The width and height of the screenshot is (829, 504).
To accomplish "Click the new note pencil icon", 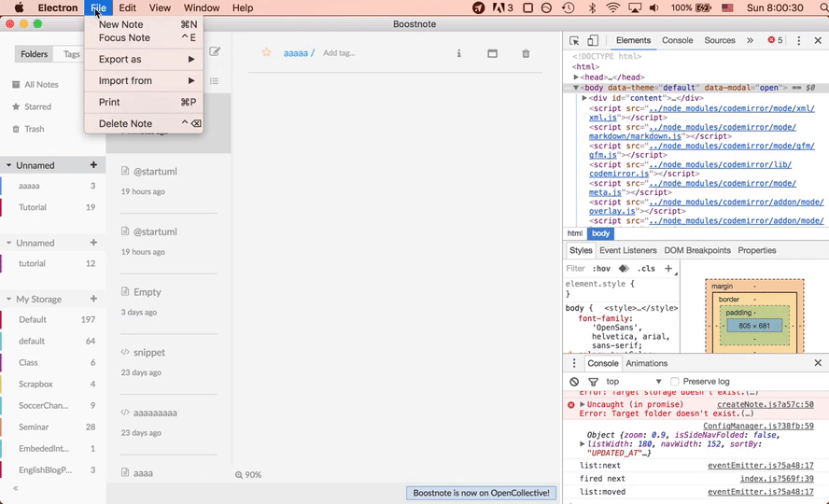I will click(214, 51).
